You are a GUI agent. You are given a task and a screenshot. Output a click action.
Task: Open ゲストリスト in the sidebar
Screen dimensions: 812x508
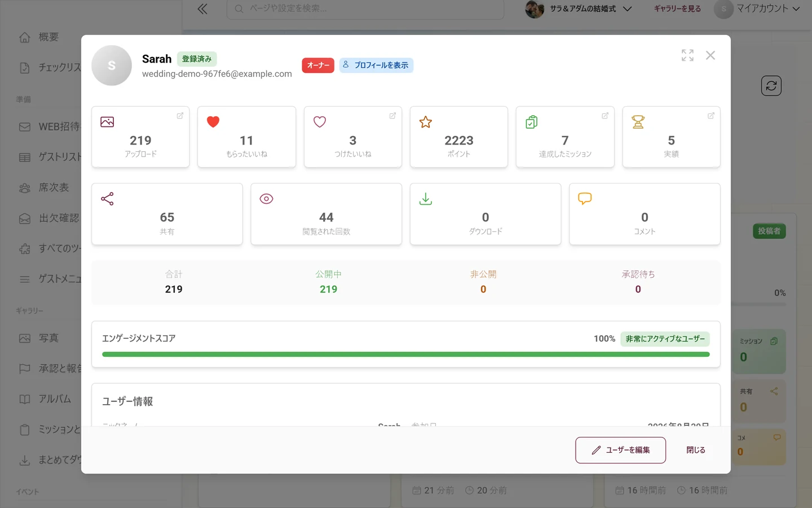click(48, 157)
